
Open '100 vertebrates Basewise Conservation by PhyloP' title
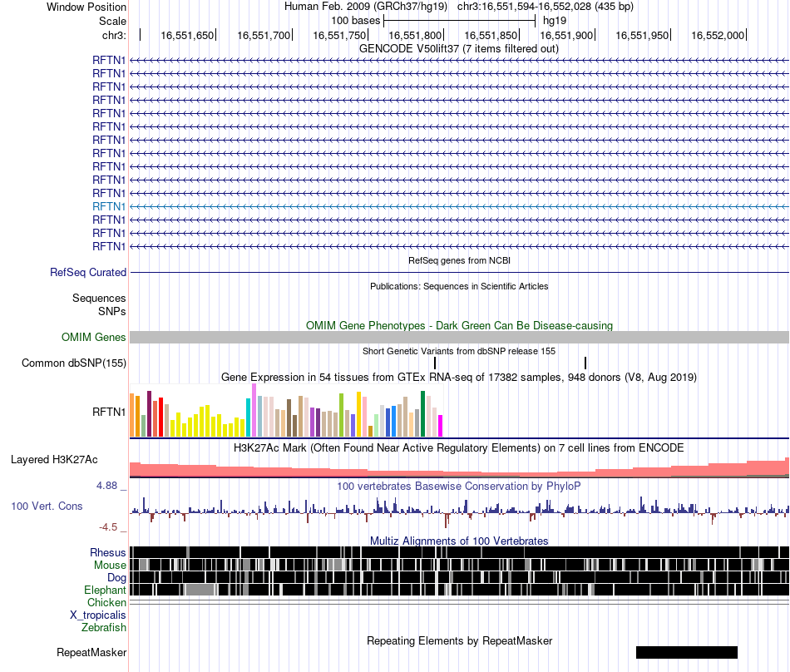(x=459, y=486)
